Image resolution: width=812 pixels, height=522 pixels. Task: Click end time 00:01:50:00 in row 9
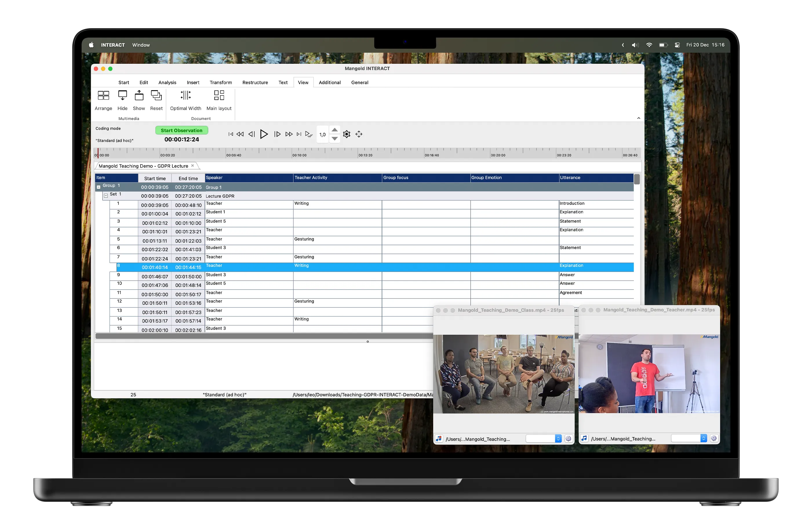point(188,277)
